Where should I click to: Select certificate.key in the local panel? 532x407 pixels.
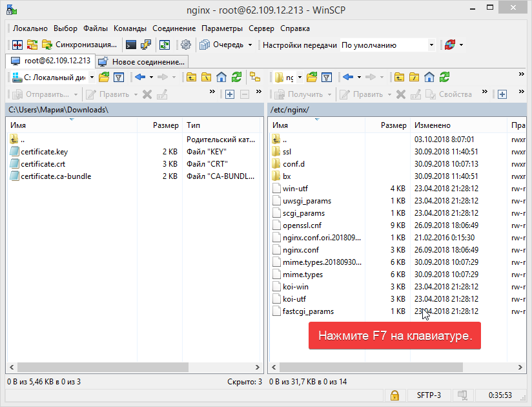coord(45,152)
